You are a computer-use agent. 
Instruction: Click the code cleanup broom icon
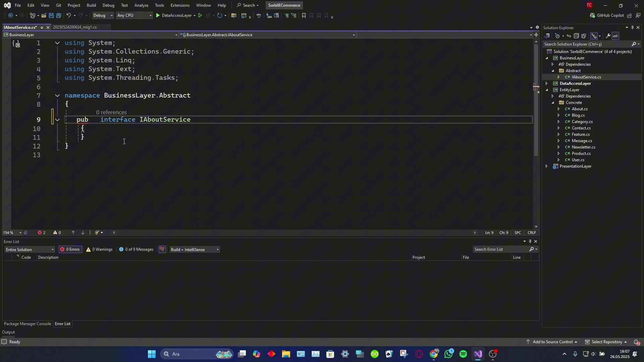[97, 233]
